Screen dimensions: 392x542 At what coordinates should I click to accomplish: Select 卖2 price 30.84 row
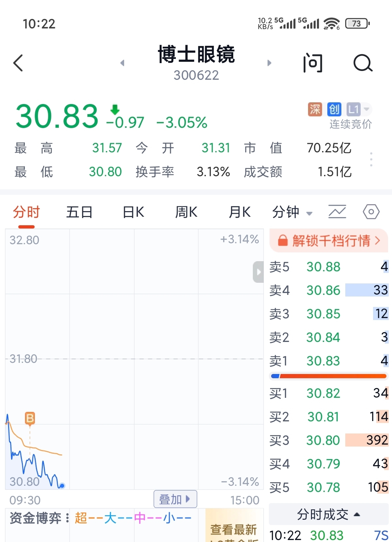[329, 337]
